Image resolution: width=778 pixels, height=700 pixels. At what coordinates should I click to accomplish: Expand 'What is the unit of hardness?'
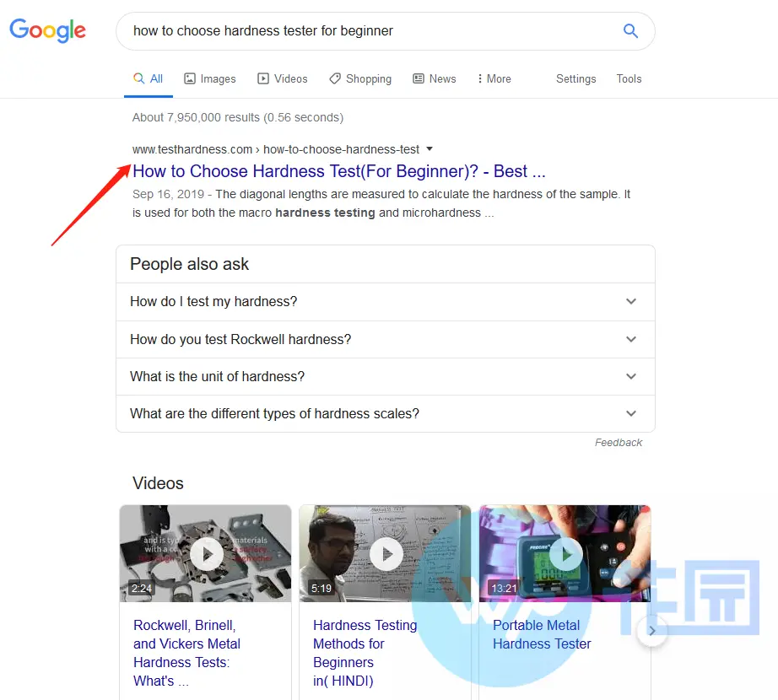[x=386, y=376]
